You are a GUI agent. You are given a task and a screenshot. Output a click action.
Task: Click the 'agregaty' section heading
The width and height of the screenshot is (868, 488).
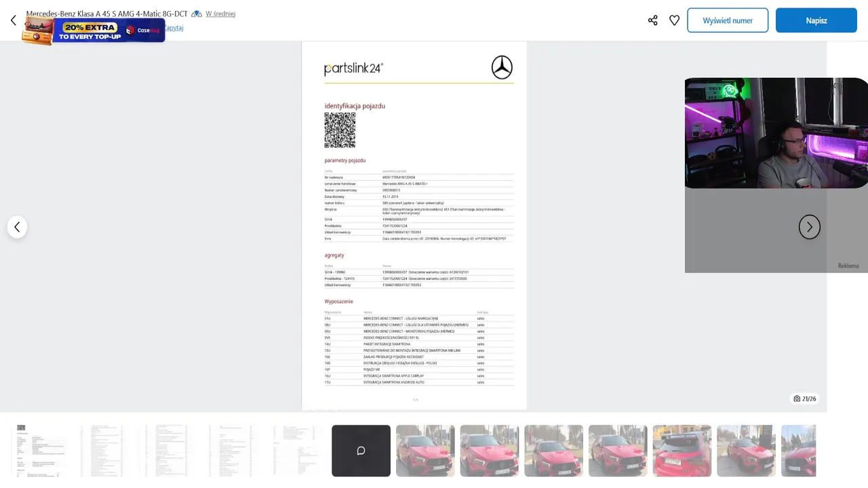pyautogui.click(x=334, y=256)
